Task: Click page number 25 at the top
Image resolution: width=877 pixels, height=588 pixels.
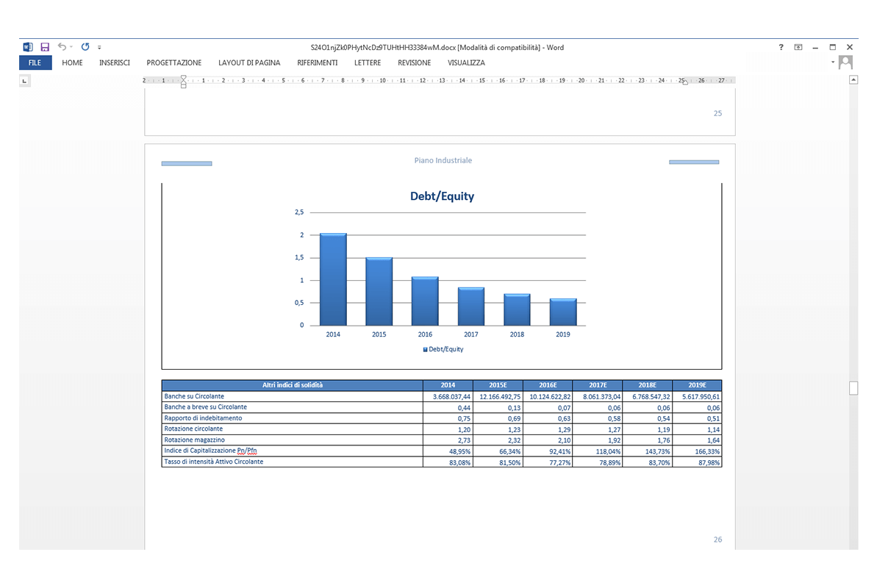Action: [717, 113]
